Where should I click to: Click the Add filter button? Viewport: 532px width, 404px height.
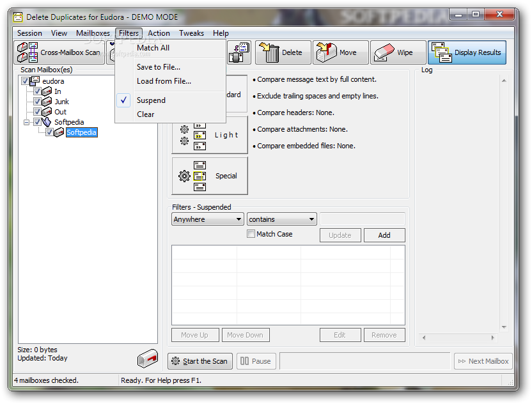pyautogui.click(x=384, y=235)
